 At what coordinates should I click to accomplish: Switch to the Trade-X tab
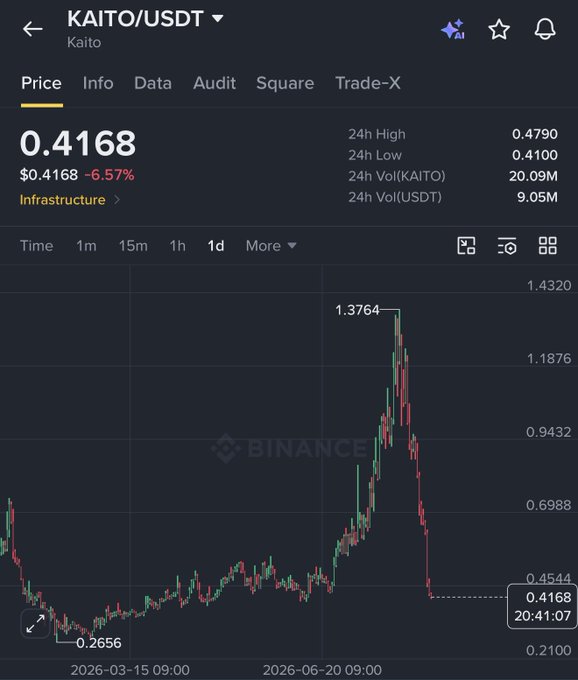(368, 83)
